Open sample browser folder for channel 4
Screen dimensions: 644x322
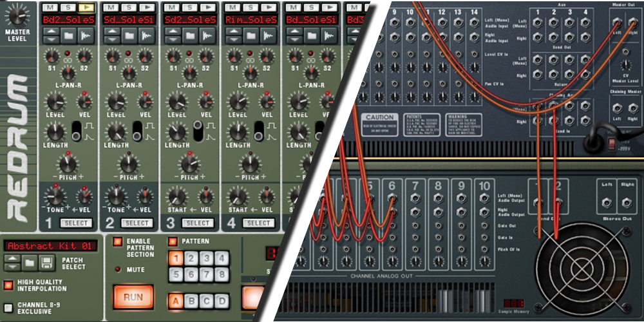click(x=250, y=36)
